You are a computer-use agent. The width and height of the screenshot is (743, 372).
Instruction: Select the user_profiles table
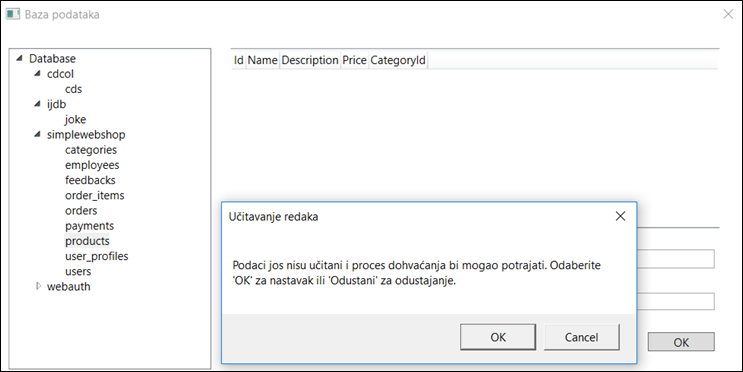97,256
